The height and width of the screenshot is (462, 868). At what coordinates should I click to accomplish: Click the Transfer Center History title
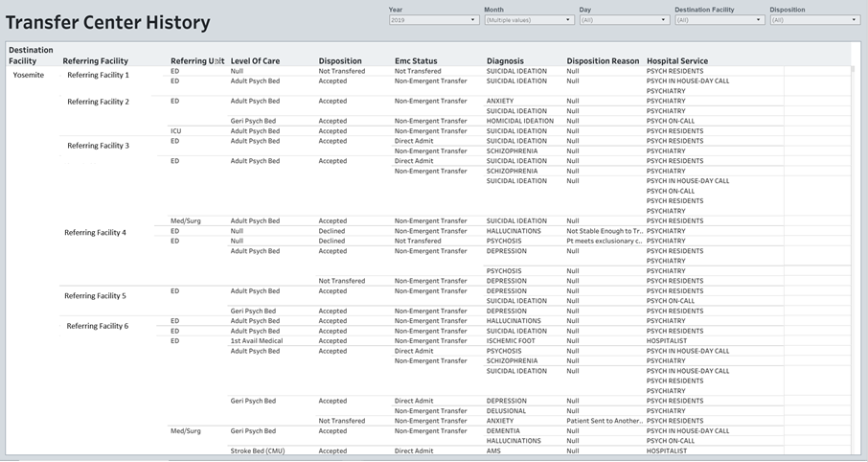point(108,23)
